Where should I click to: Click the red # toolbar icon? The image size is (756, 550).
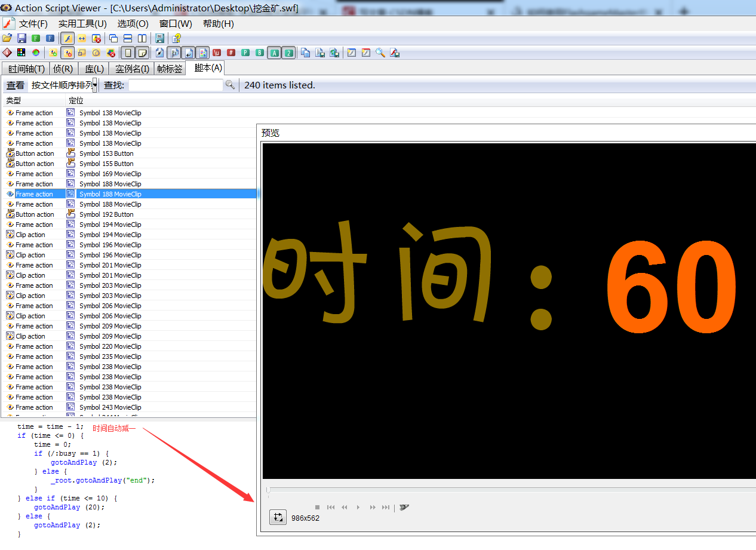231,53
